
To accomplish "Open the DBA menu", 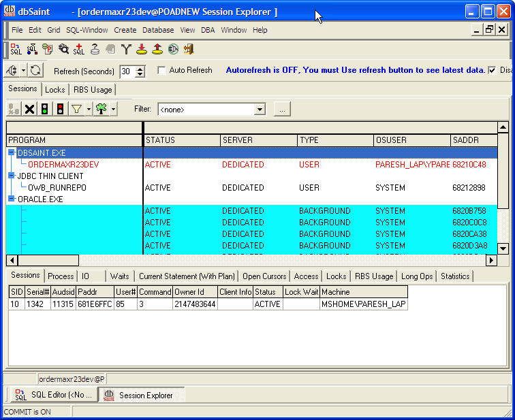I will 208,30.
